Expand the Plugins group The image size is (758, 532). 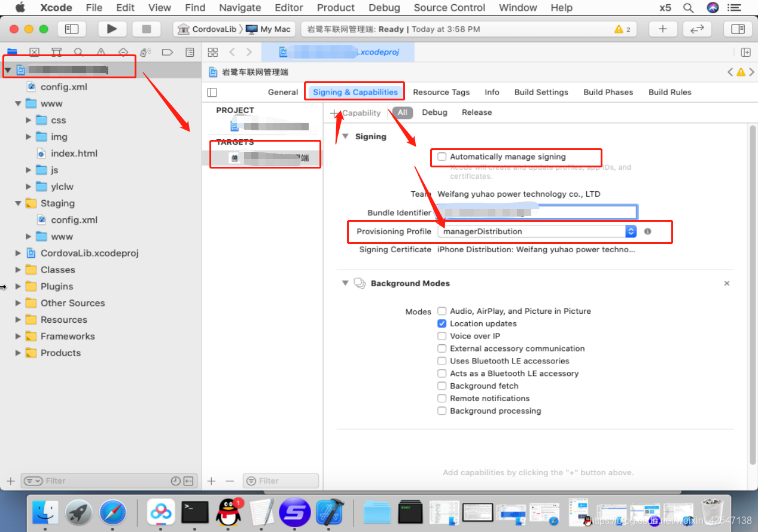(x=18, y=286)
